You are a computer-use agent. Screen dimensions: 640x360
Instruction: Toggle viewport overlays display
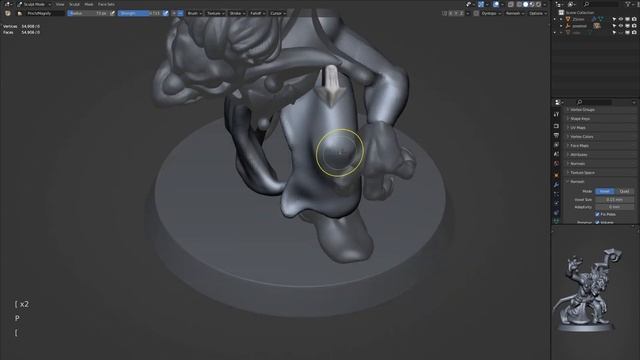click(496, 4)
